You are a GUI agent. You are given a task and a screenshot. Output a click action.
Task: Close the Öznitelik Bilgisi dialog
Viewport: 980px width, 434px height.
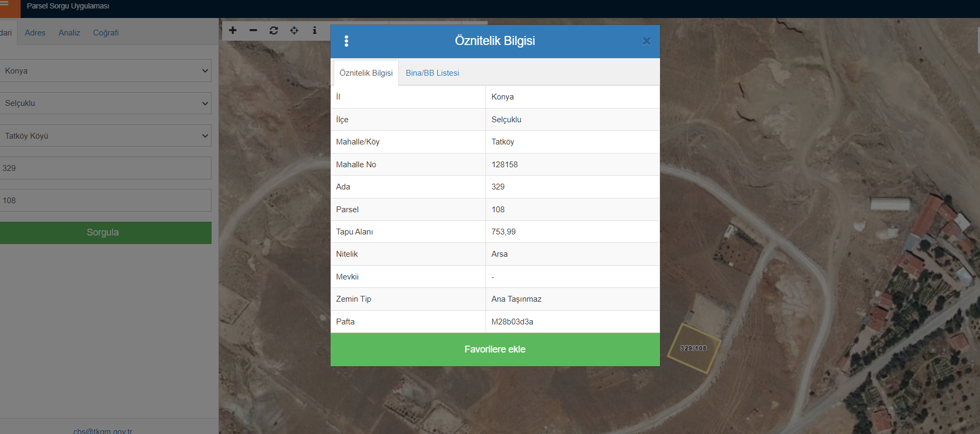click(x=646, y=41)
